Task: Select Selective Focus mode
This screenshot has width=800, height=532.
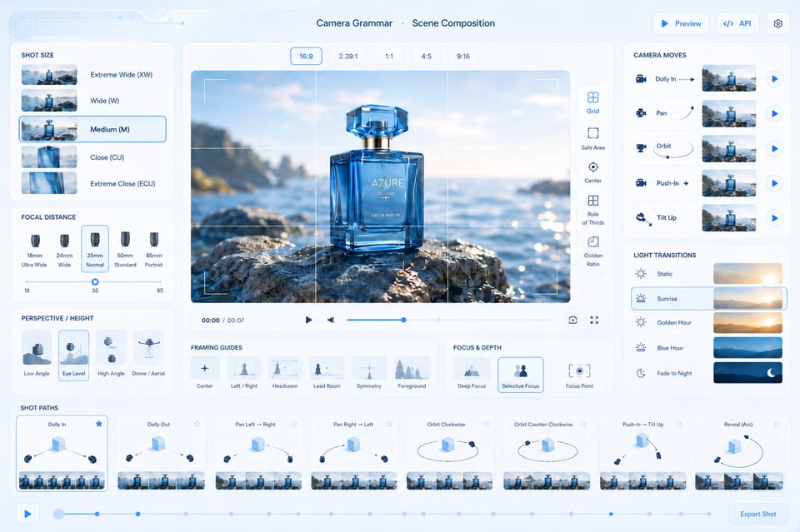Action: tap(520, 374)
